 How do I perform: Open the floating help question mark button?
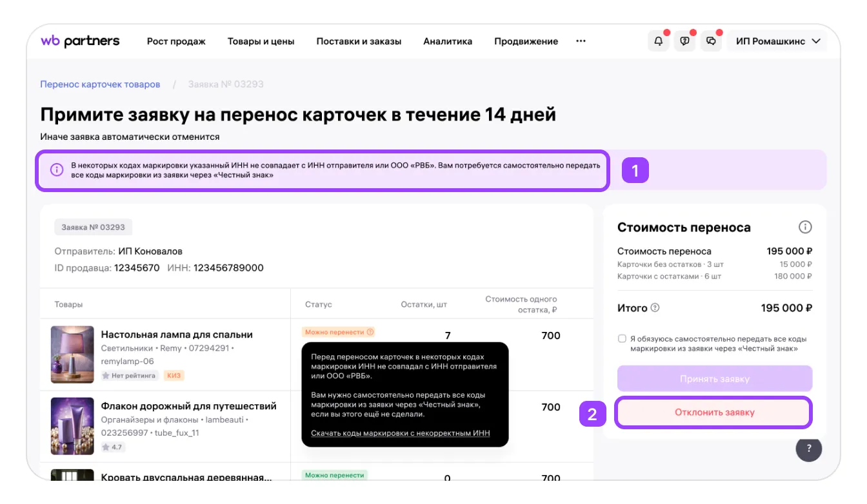pyautogui.click(x=809, y=449)
